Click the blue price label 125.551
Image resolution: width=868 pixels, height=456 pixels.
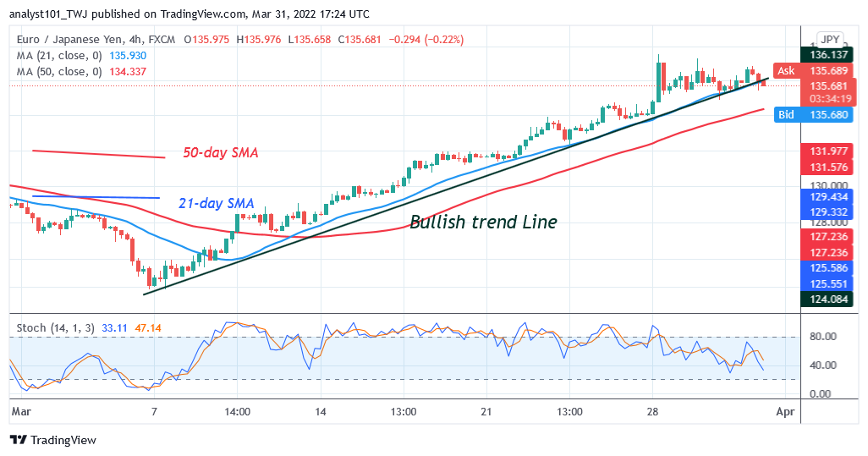(828, 284)
